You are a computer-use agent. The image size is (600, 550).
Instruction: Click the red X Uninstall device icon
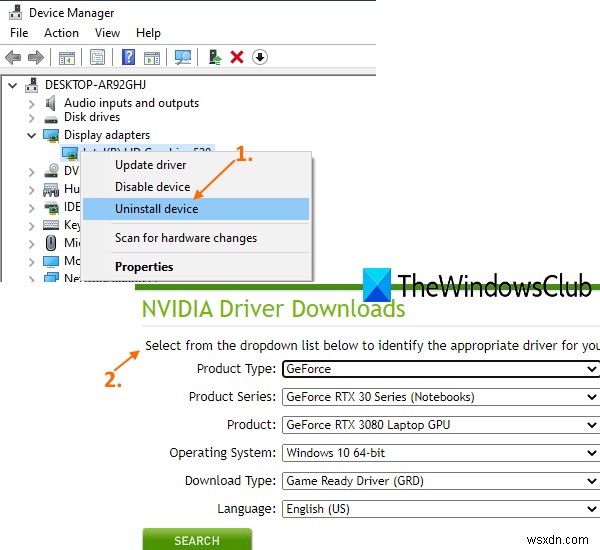click(237, 57)
